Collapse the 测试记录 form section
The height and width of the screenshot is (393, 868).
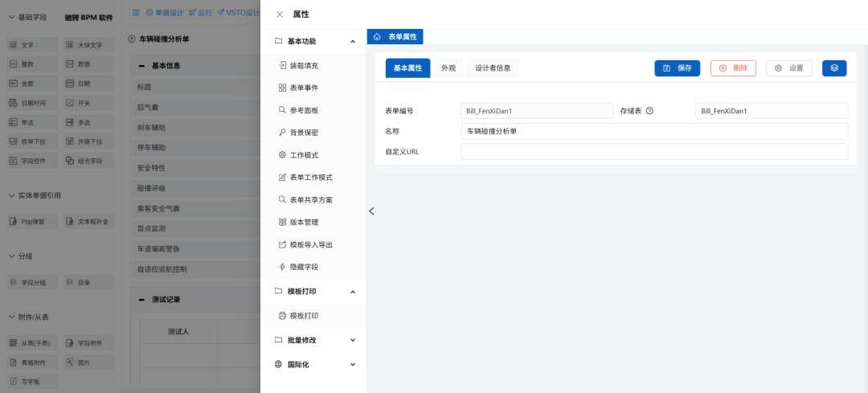point(141,300)
